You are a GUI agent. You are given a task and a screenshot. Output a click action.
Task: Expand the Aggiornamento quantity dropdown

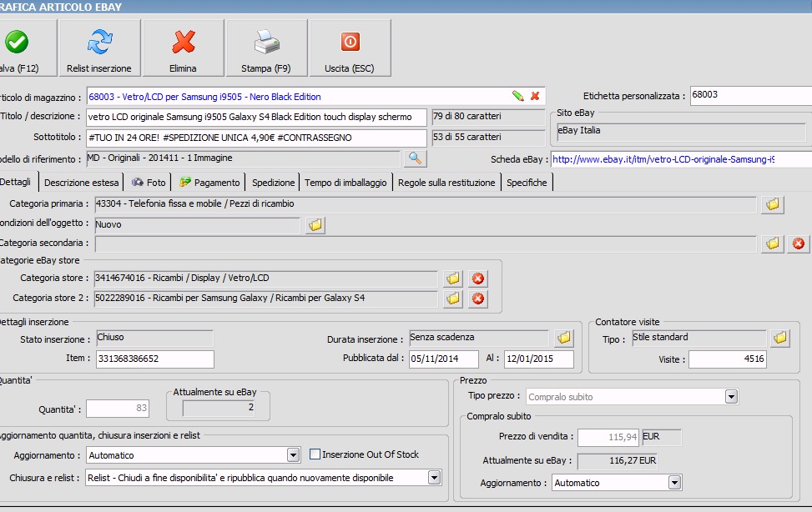[x=293, y=455]
